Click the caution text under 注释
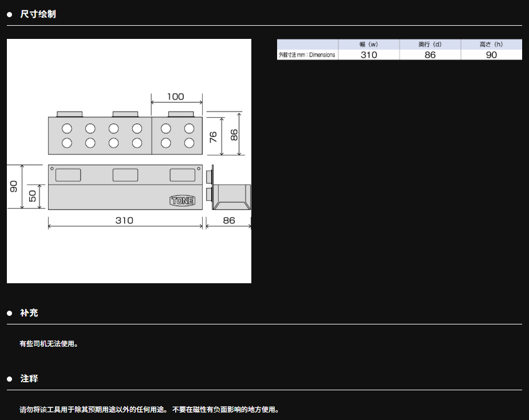529x420 pixels. [149, 410]
